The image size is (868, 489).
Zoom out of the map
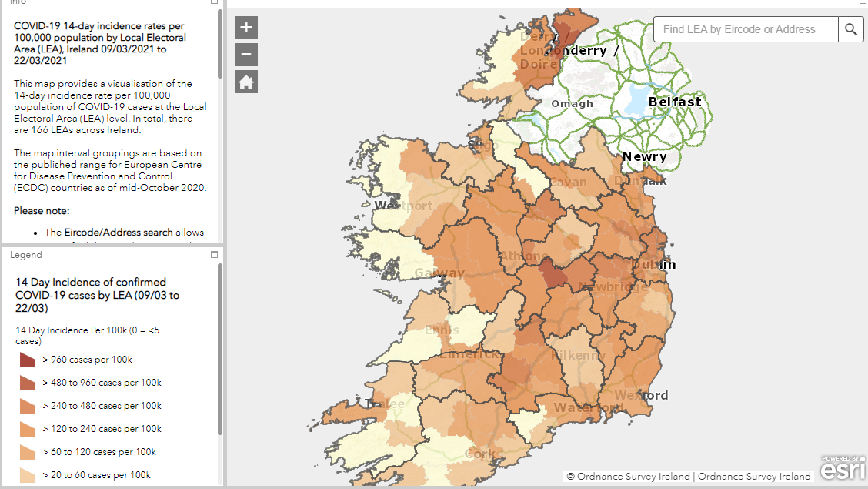coord(246,55)
